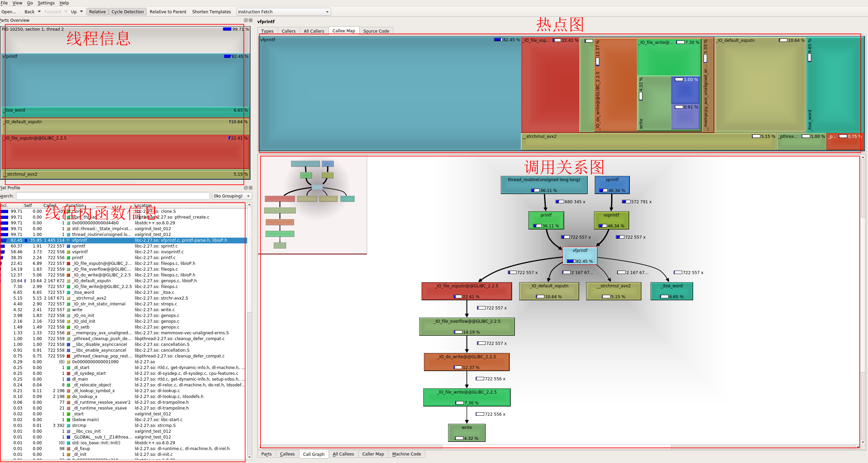
Task: Toggle Cycle Detection in toolbar
Action: (x=128, y=12)
